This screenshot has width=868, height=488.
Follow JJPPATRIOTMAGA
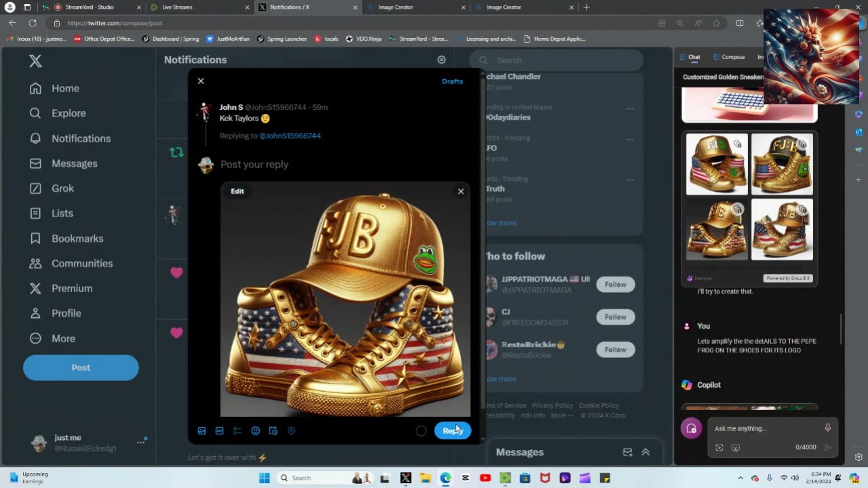(615, 285)
